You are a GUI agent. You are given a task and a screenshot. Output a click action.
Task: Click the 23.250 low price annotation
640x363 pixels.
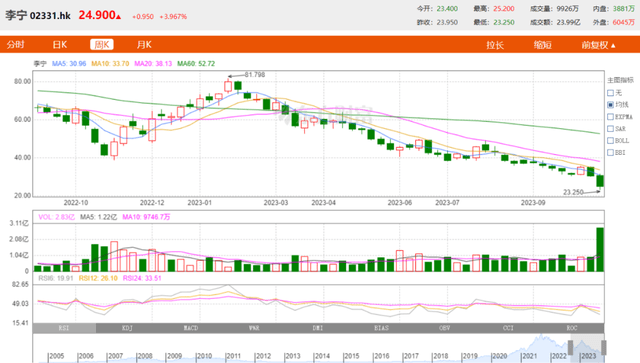[573, 192]
